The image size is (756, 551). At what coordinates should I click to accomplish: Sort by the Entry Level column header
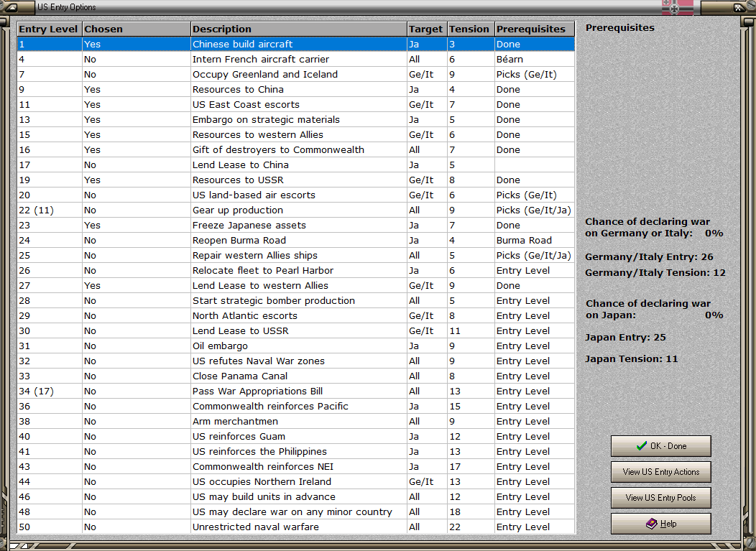point(50,29)
